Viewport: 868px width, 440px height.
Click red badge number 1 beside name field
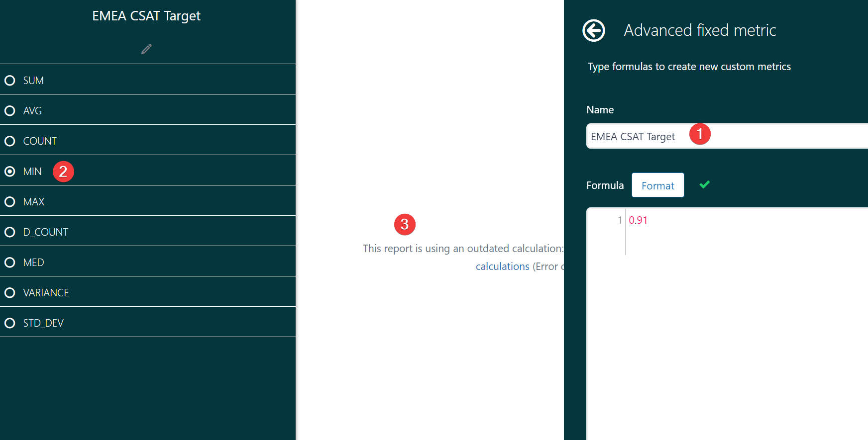tap(699, 134)
